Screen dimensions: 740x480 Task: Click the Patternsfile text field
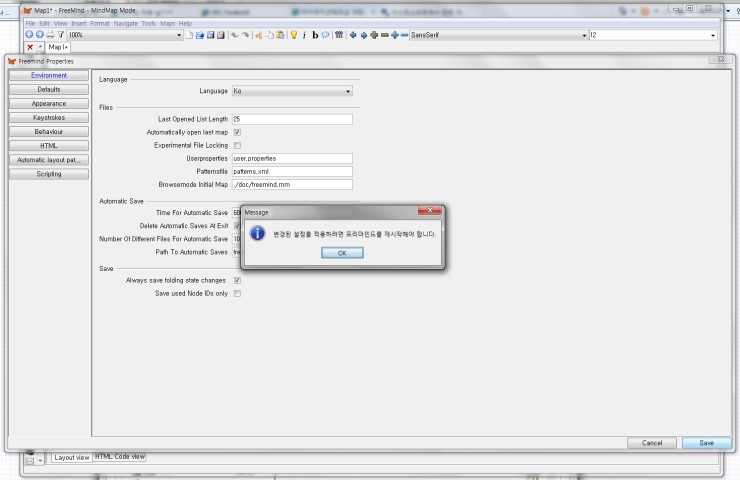(291, 171)
